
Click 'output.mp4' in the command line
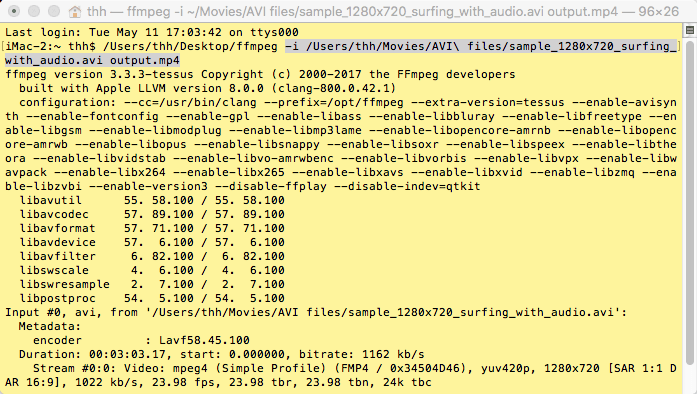pos(145,60)
